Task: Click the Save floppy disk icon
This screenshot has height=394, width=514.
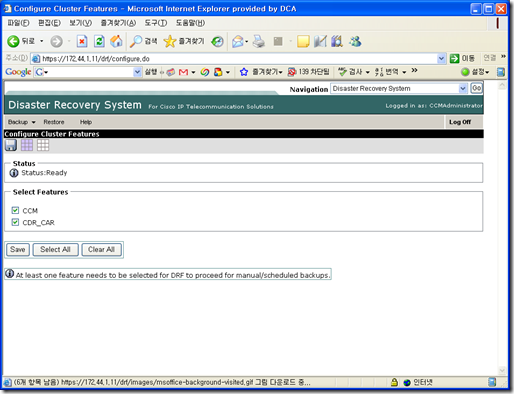Action: click(11, 145)
